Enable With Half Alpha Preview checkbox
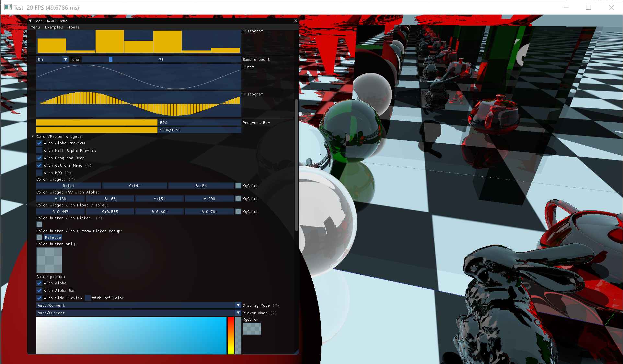623x364 pixels. tap(39, 150)
